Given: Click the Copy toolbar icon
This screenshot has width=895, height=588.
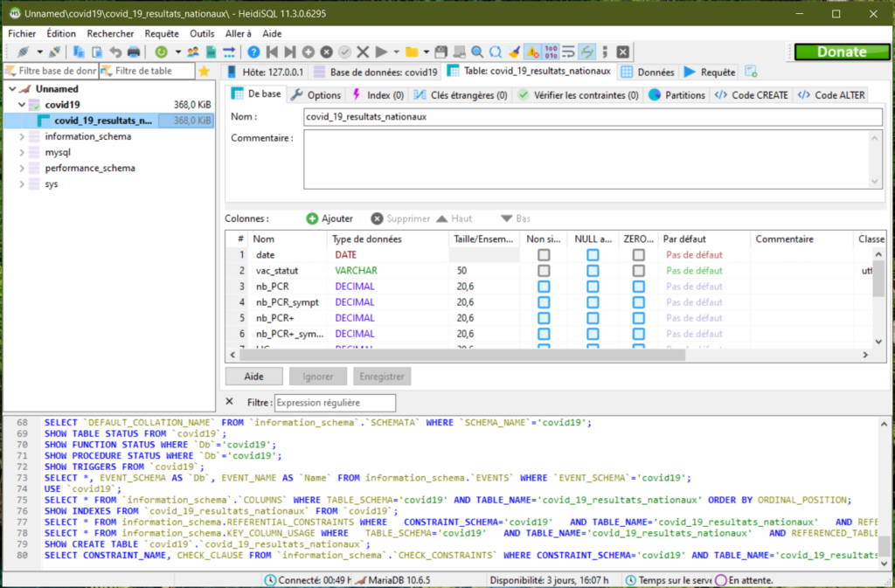Looking at the screenshot, I should pos(79,52).
